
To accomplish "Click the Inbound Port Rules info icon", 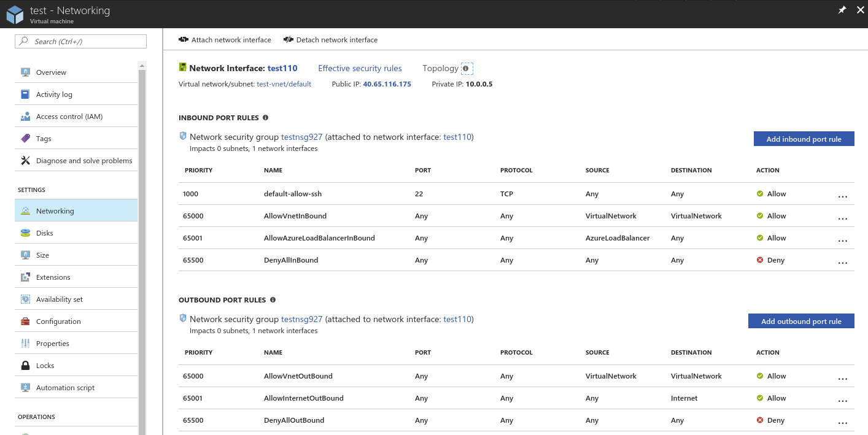I will [265, 117].
